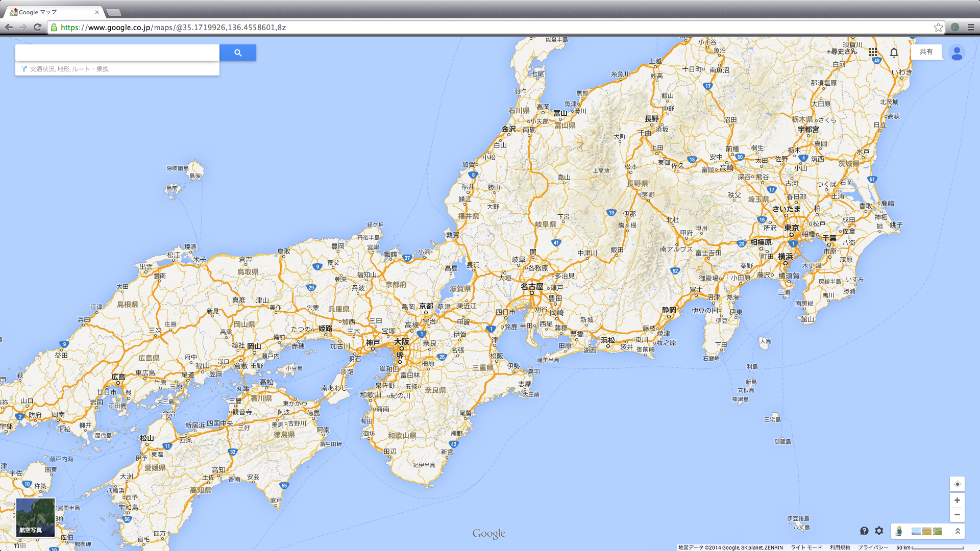
Task: Click into the Google Maps search box
Action: [117, 53]
